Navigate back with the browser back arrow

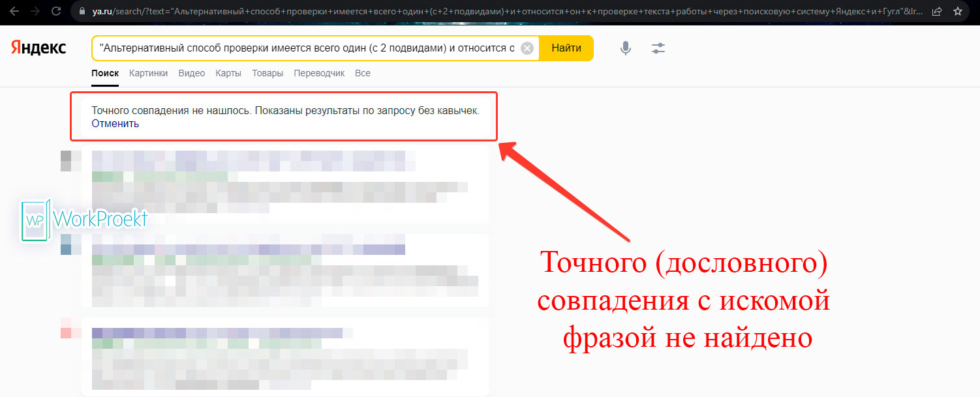tap(14, 11)
